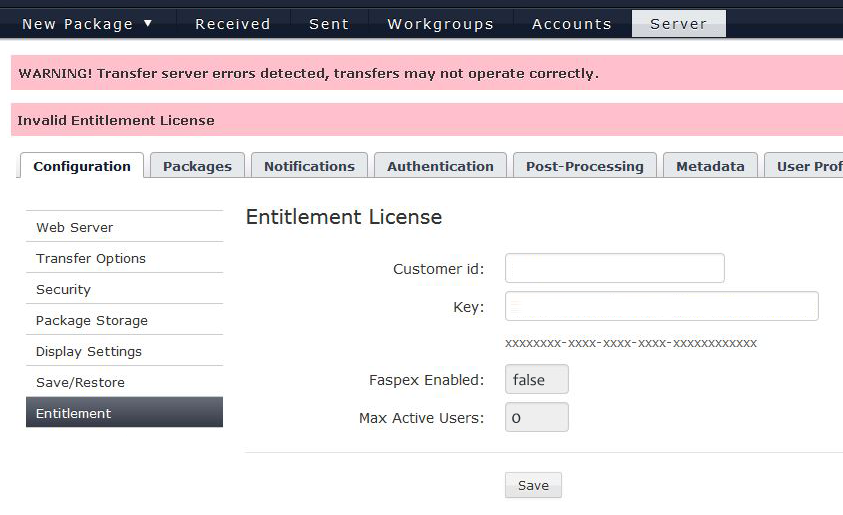Switch to the Authentication tab
Viewport: 843px width, 515px height.
[x=440, y=166]
